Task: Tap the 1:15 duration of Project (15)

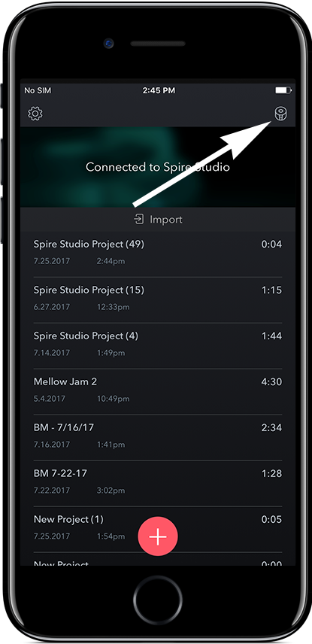Action: pyautogui.click(x=271, y=290)
